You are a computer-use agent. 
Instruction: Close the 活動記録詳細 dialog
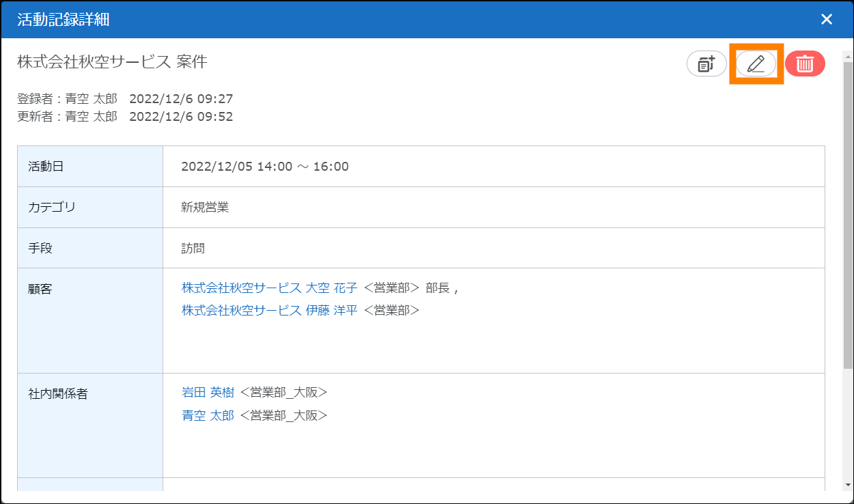pyautogui.click(x=827, y=19)
